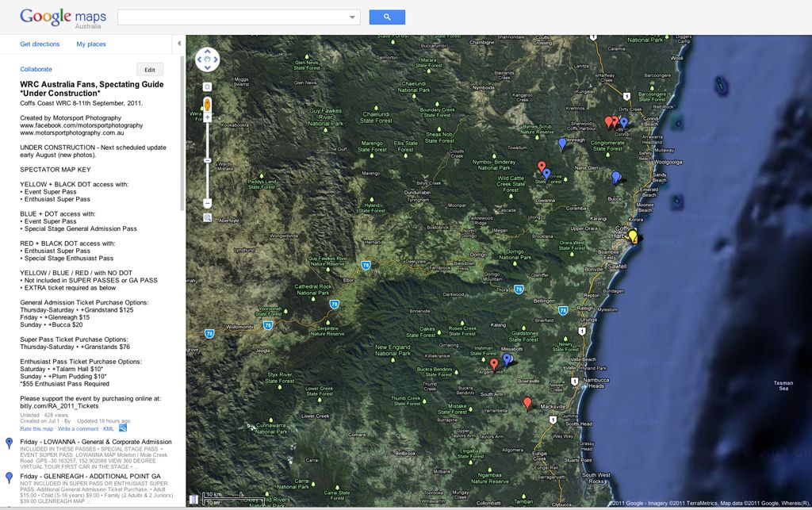Click the Guy Fawkes River National Park label
This screenshot has width=812, height=510.
tap(326, 117)
